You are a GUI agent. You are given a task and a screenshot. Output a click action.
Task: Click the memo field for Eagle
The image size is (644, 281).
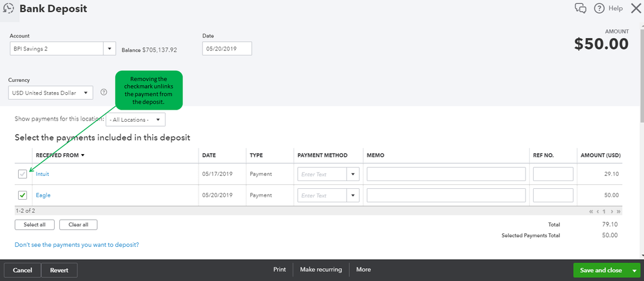(x=446, y=195)
